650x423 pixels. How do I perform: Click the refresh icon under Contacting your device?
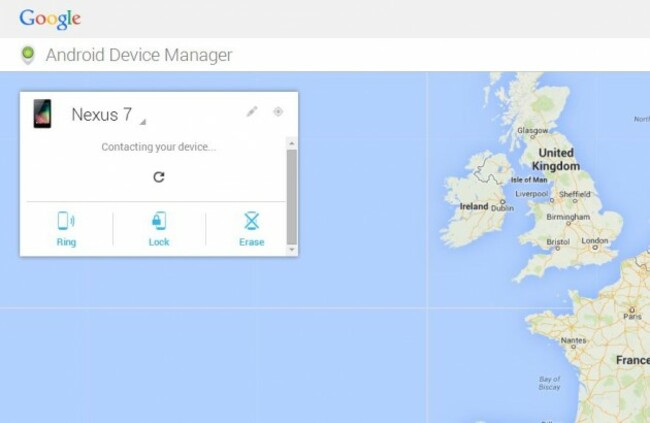159,177
